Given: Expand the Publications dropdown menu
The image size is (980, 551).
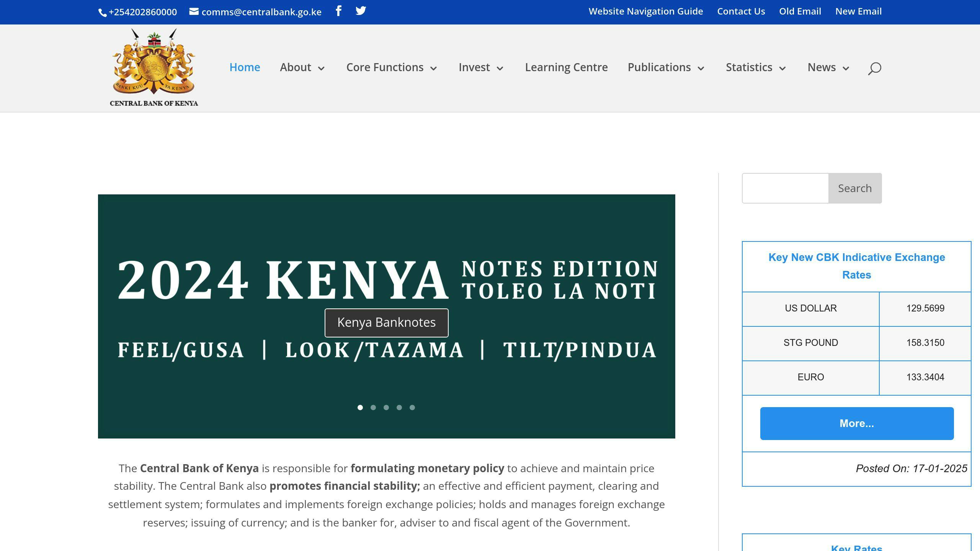Looking at the screenshot, I should [659, 67].
